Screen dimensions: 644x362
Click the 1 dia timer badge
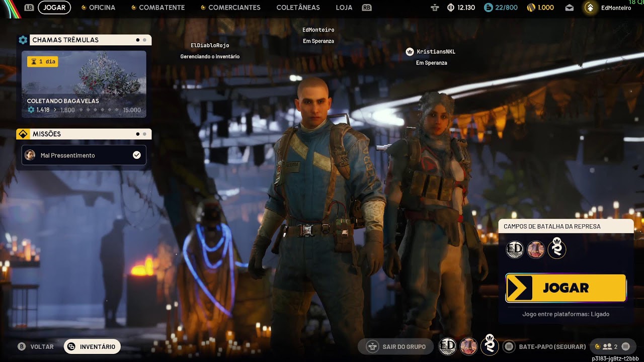point(43,61)
